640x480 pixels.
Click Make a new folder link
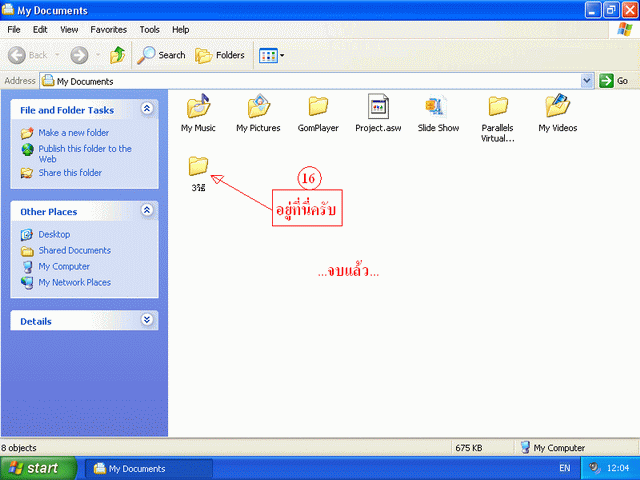[x=74, y=133]
